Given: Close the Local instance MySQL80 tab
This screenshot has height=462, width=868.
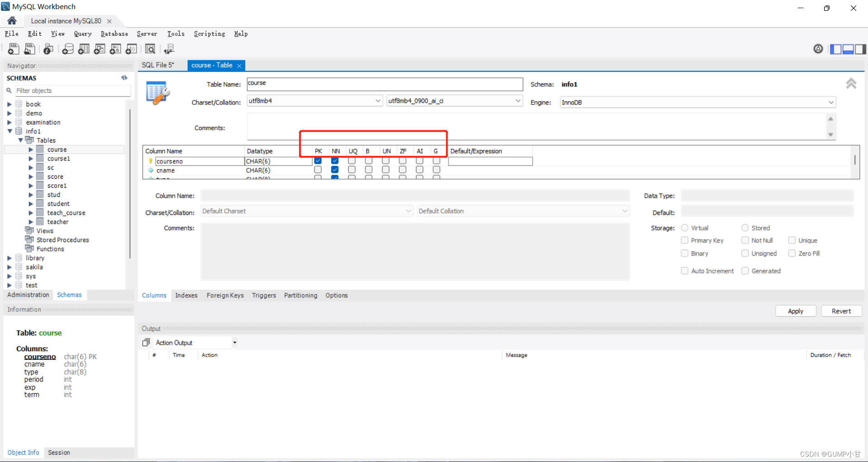Looking at the screenshot, I should [109, 21].
